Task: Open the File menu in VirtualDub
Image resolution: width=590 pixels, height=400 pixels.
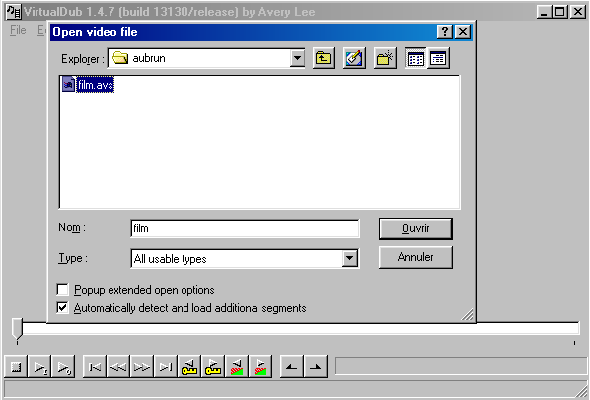Action: click(x=18, y=30)
